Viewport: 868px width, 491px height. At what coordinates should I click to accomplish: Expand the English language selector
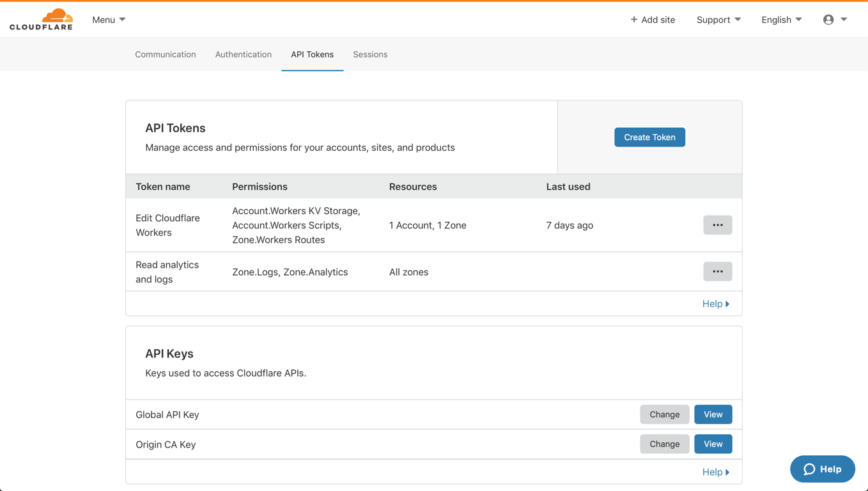(781, 20)
